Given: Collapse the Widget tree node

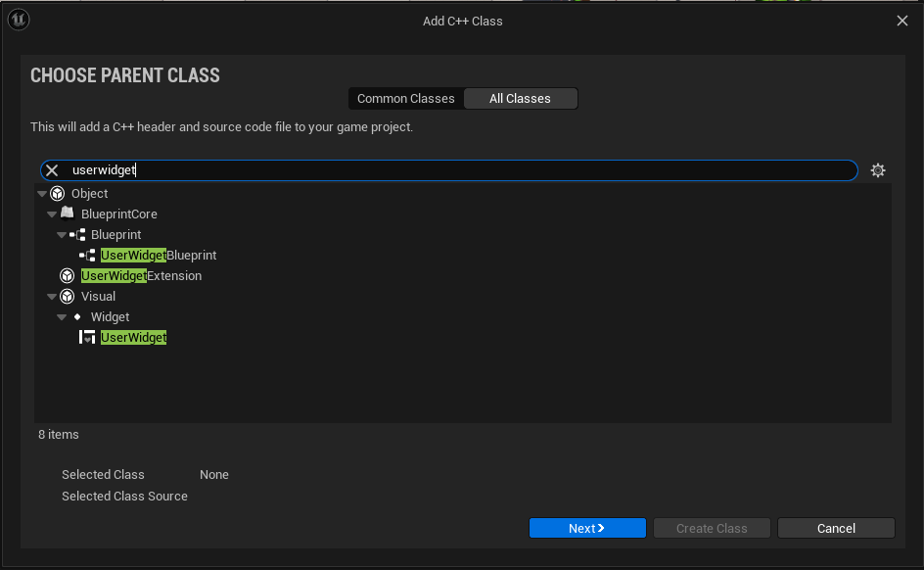Looking at the screenshot, I should point(62,317).
